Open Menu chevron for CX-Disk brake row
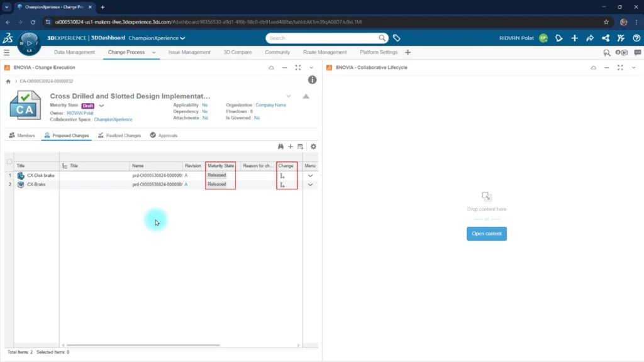The width and height of the screenshot is (644, 362). tap(310, 176)
